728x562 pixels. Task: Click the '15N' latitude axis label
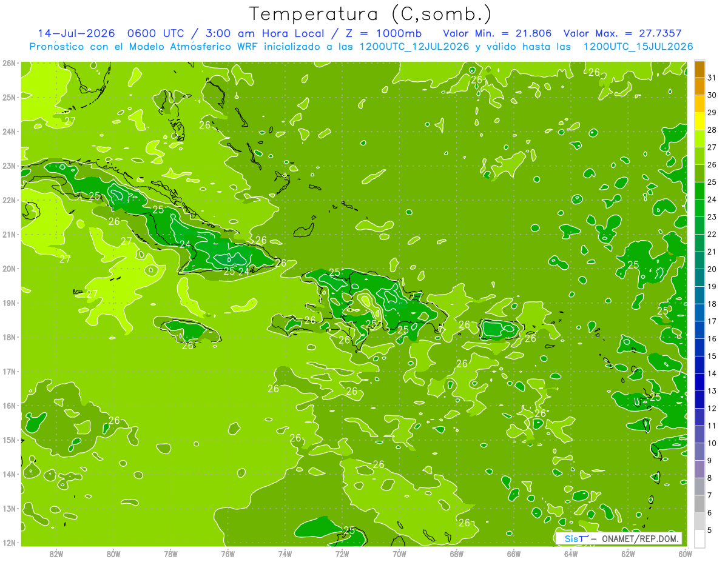point(9,440)
